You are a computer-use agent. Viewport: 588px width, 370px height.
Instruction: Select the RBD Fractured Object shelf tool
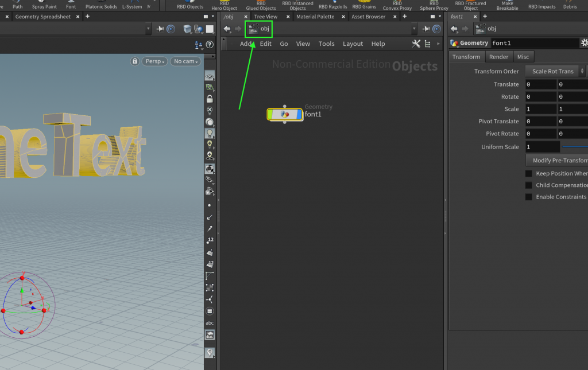(470, 5)
